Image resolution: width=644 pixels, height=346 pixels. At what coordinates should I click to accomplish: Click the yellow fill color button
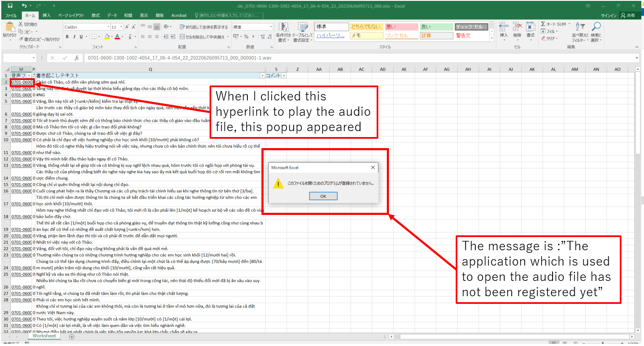(x=107, y=37)
